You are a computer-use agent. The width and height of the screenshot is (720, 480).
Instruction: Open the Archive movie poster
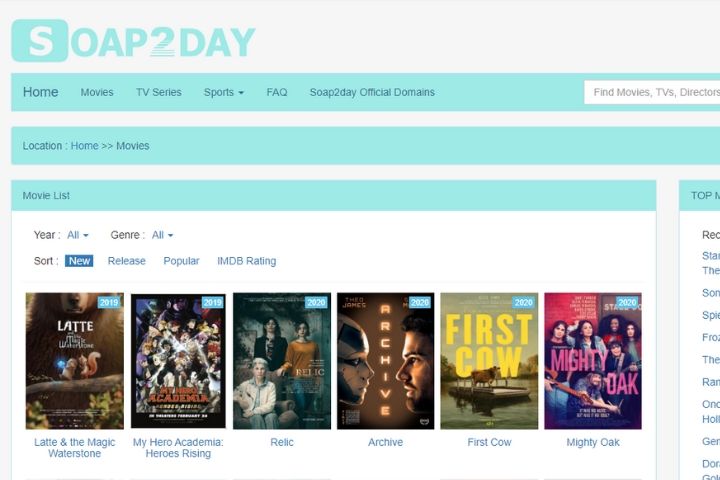(x=386, y=361)
